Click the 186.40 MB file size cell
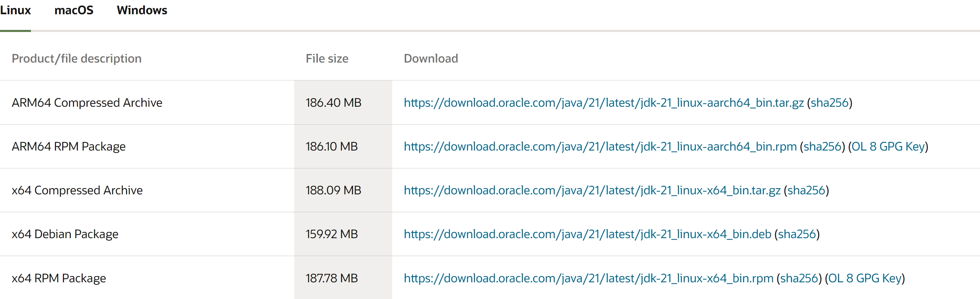The width and height of the screenshot is (980, 299). tap(343, 103)
